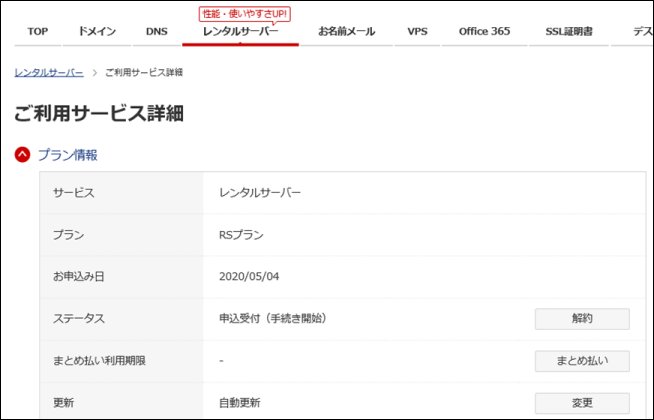
Task: Click the まとめ払い利用期限 label
Action: click(99, 361)
